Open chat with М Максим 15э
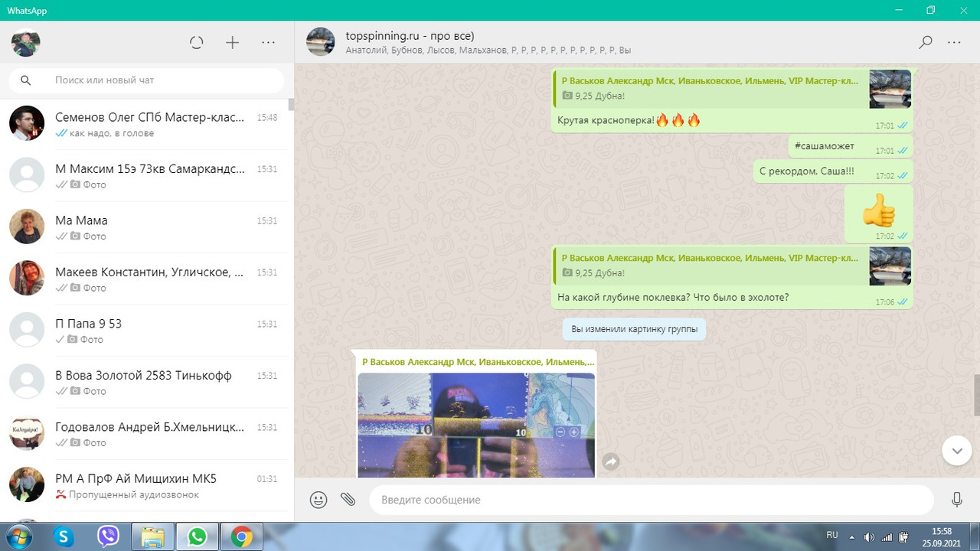The image size is (980, 551). [x=144, y=175]
